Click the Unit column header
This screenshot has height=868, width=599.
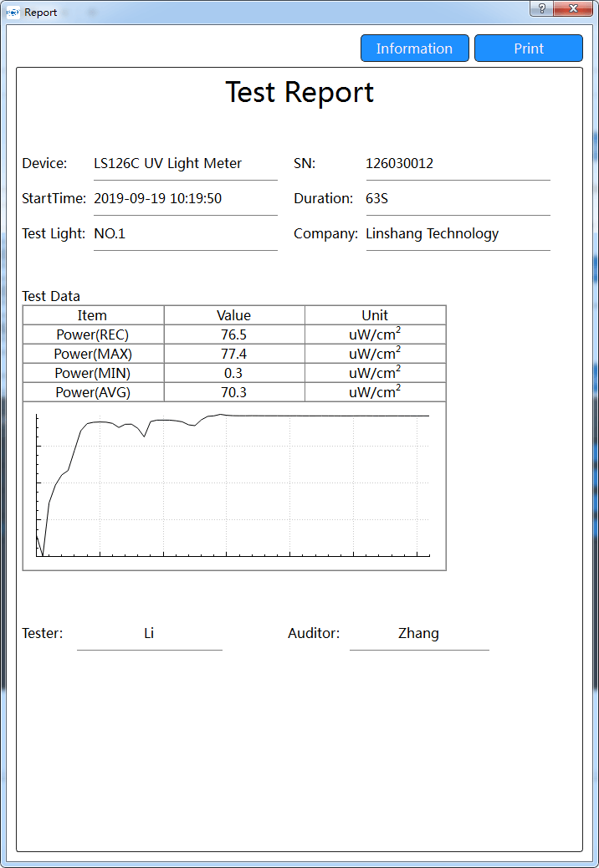376,315
